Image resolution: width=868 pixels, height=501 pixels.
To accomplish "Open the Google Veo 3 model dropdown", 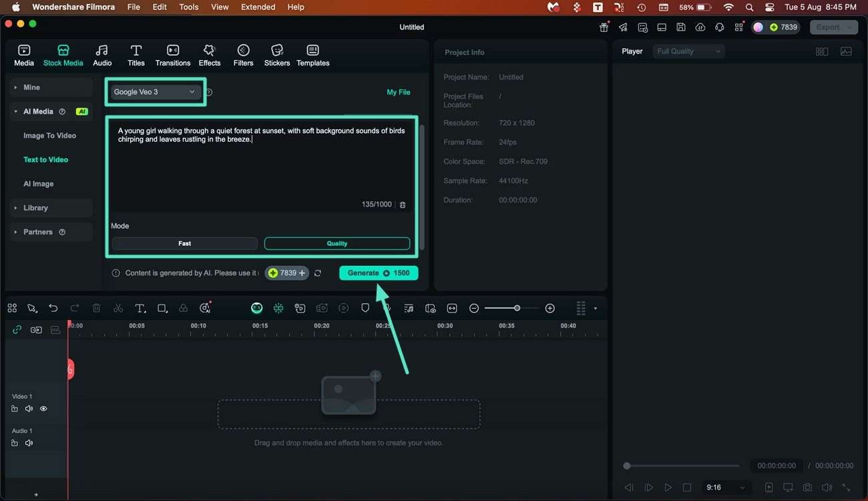I will 155,92.
